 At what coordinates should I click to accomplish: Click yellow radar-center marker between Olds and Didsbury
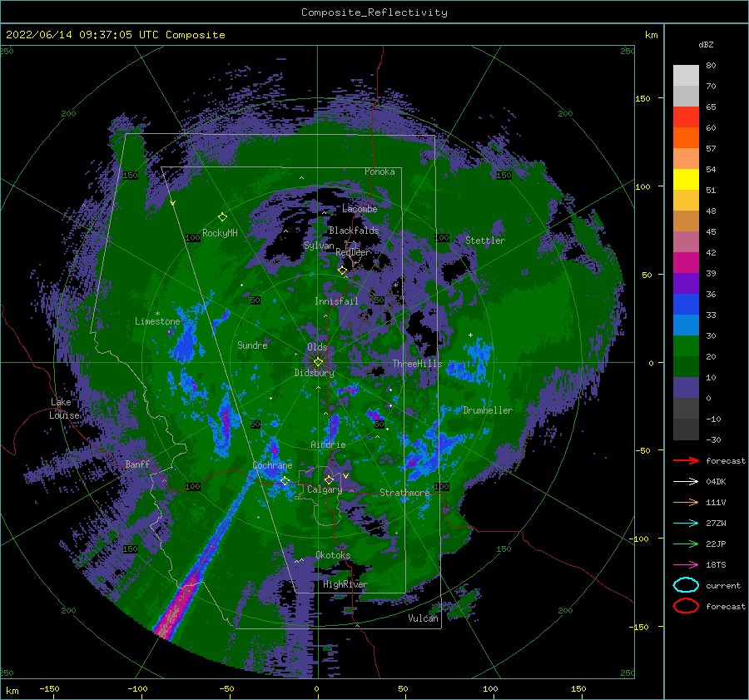[318, 362]
